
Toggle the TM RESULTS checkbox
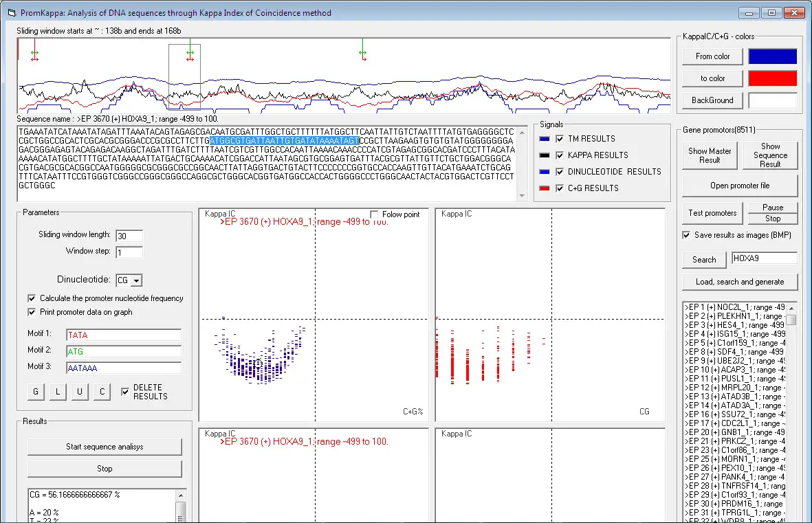pos(559,139)
